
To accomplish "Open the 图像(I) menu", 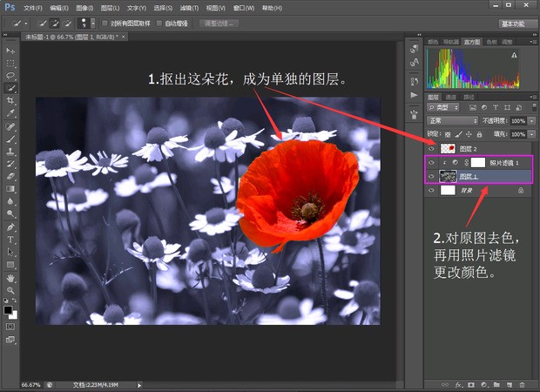I will [x=85, y=7].
